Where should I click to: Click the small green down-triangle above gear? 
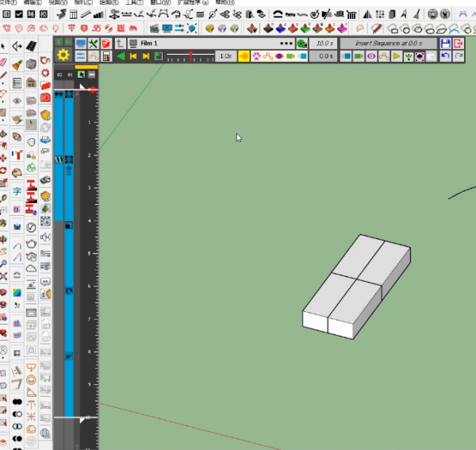point(59,41)
